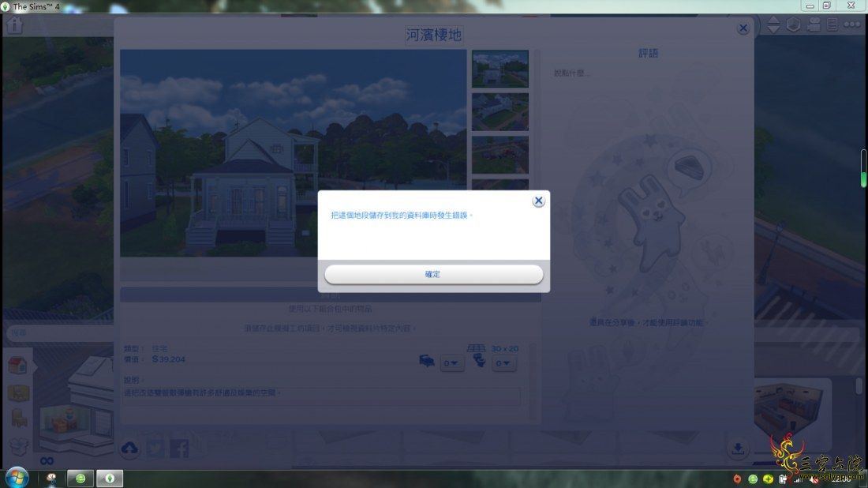Upload lot to the Gallery cloud
The width and height of the screenshot is (868, 488).
(129, 448)
